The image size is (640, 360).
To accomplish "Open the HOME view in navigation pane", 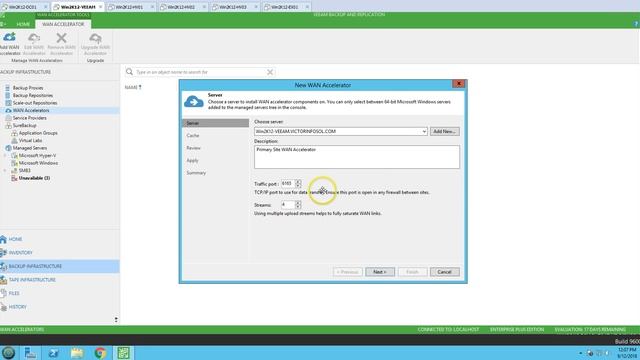I will point(60,239).
